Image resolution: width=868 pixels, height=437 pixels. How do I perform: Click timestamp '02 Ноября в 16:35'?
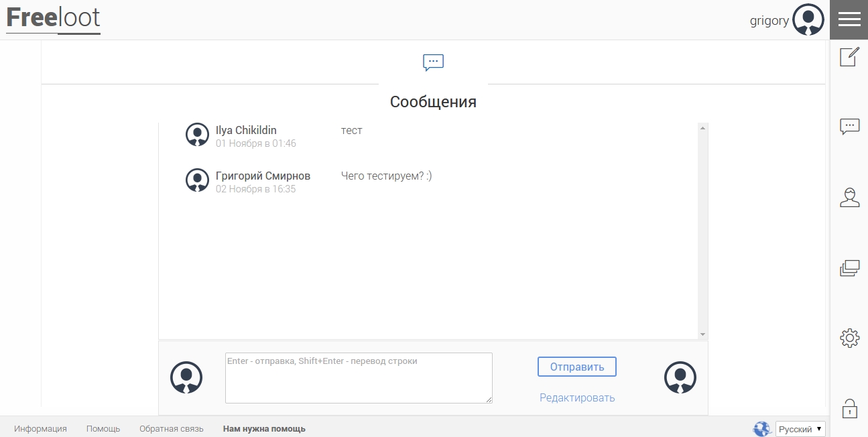pos(256,189)
